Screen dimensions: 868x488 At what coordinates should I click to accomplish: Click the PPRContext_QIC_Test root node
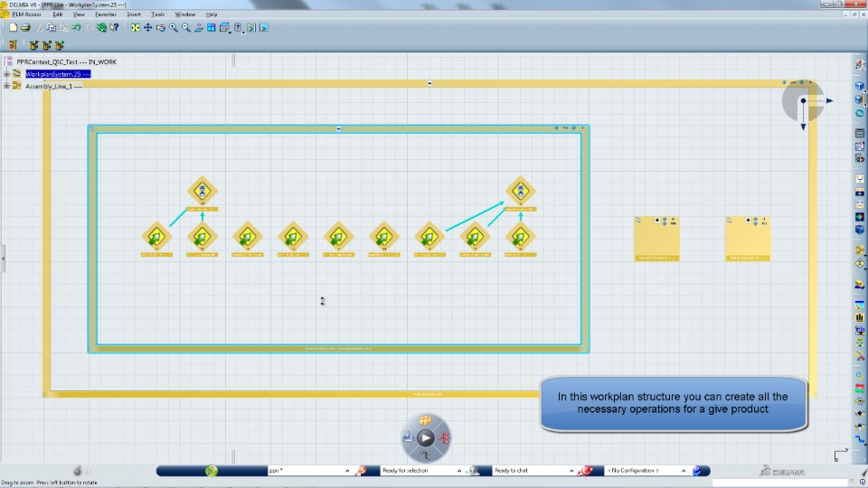click(66, 62)
